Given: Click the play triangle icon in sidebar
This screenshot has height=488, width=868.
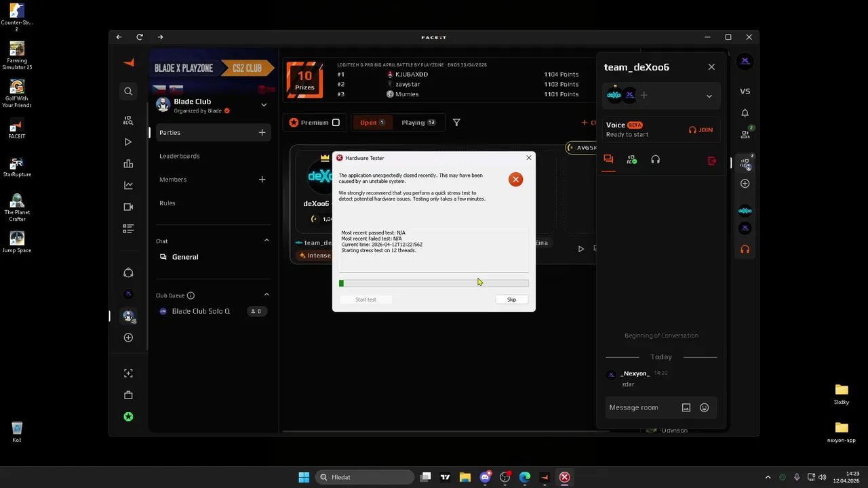Looking at the screenshot, I should (x=128, y=142).
